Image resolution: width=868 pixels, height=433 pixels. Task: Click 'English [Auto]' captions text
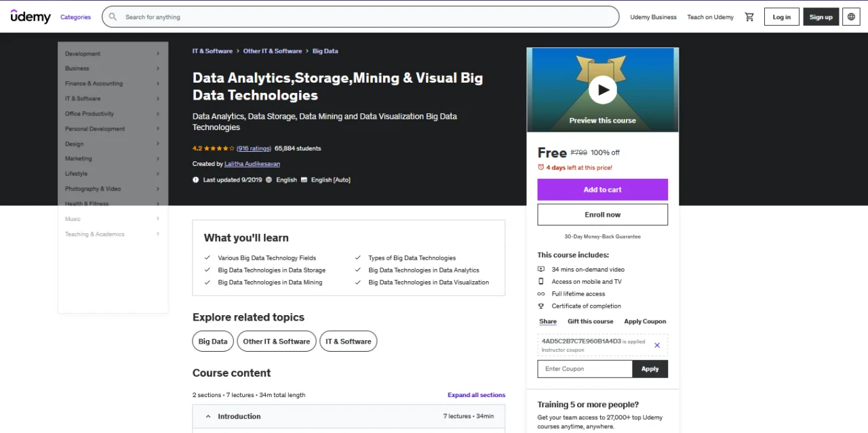(x=331, y=180)
